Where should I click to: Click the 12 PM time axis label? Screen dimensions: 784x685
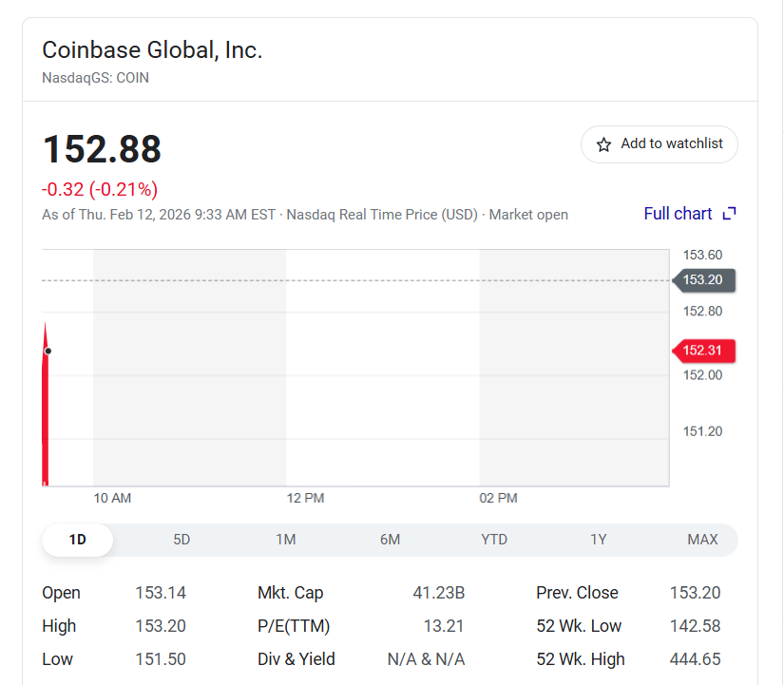tap(305, 498)
